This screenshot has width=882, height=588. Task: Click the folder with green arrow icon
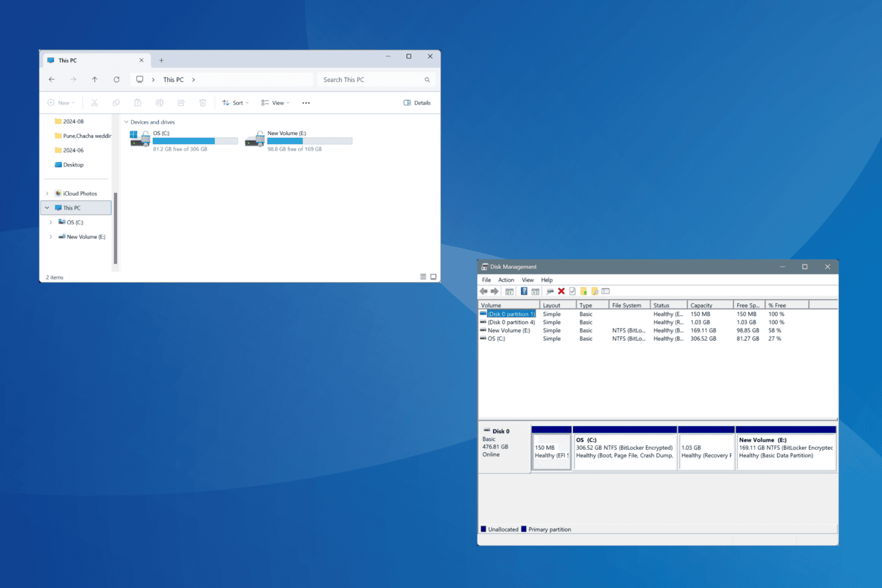pos(583,291)
